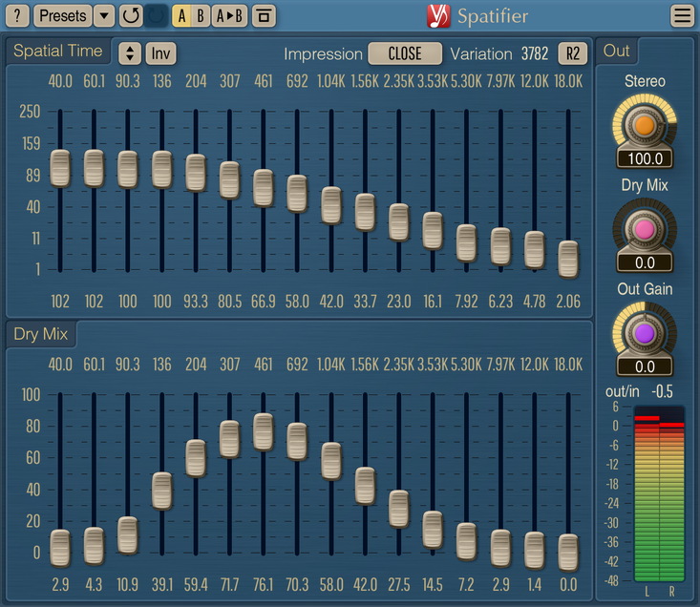Click Dry Mix 461 Hz band fader
The width and height of the screenshot is (700, 607).
click(263, 431)
